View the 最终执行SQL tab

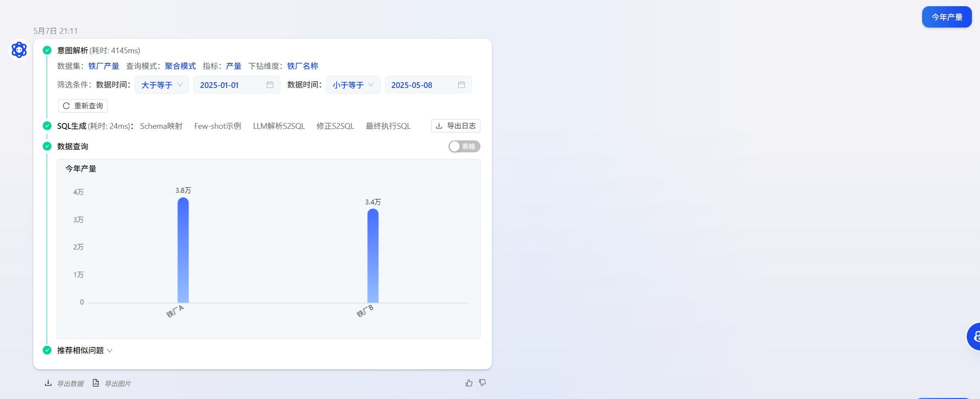click(x=388, y=126)
